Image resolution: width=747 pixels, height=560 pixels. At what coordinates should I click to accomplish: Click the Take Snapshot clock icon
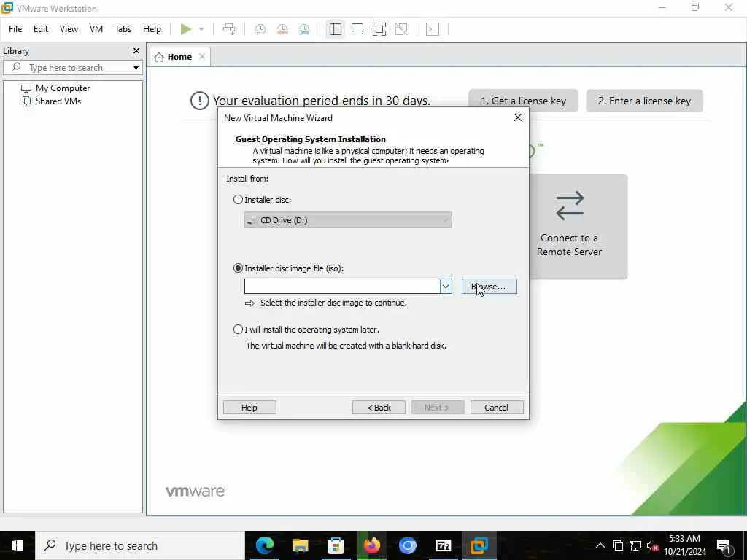(260, 29)
